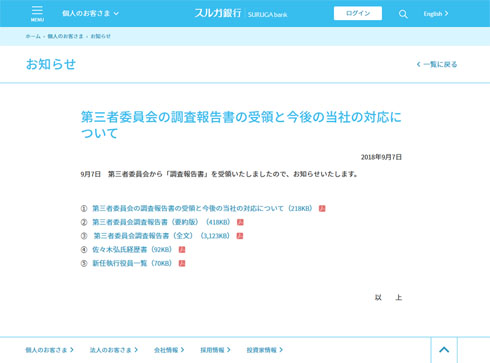
Task: Click the ログイン button
Action: (358, 13)
